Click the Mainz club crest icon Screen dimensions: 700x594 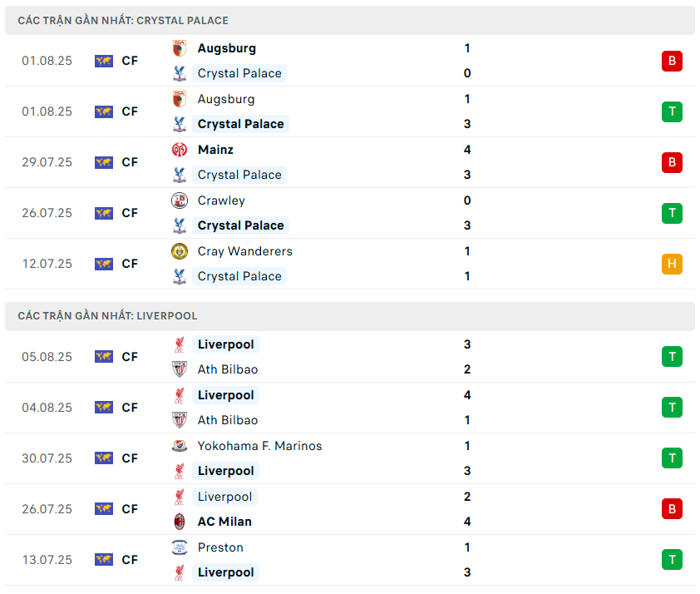point(180,150)
